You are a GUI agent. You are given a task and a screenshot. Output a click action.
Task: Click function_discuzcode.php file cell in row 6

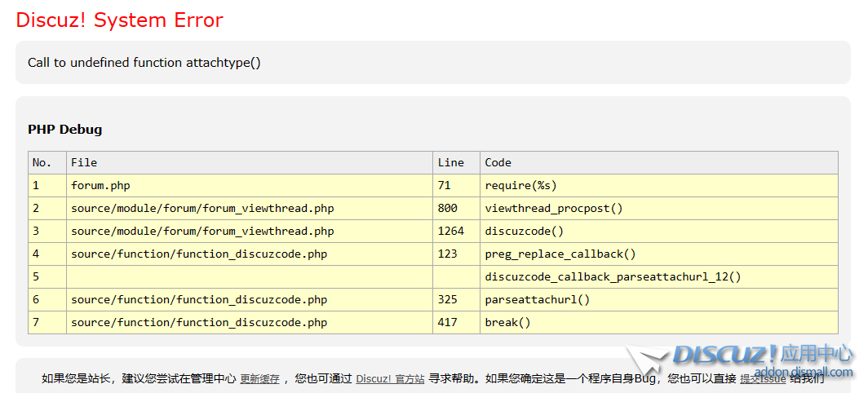[x=250, y=299]
